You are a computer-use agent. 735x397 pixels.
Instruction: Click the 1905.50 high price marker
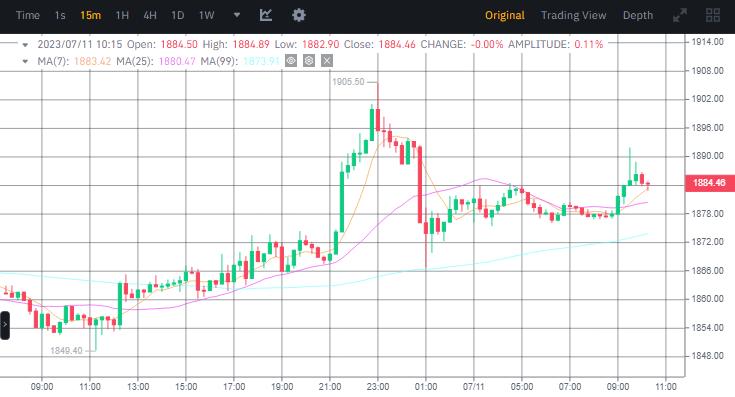(348, 82)
